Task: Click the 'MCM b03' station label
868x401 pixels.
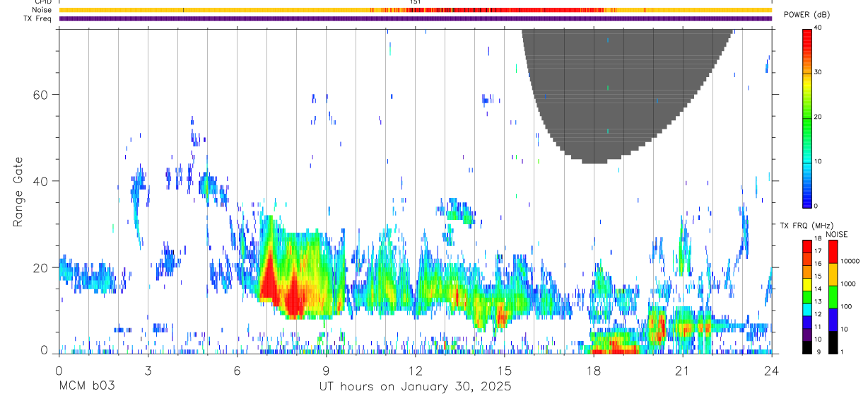Action: [86, 386]
